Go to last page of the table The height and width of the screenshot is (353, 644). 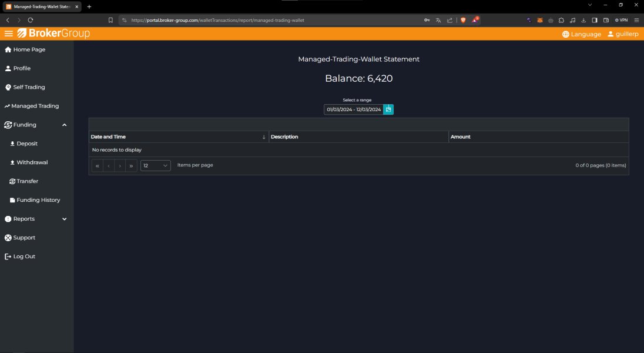(x=131, y=166)
